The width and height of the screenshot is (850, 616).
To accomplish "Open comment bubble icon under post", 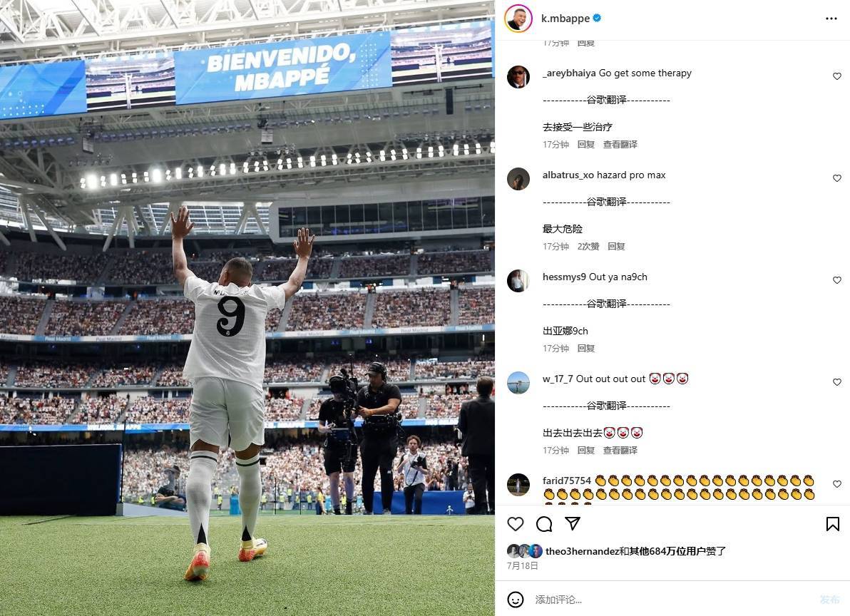I will pyautogui.click(x=543, y=524).
